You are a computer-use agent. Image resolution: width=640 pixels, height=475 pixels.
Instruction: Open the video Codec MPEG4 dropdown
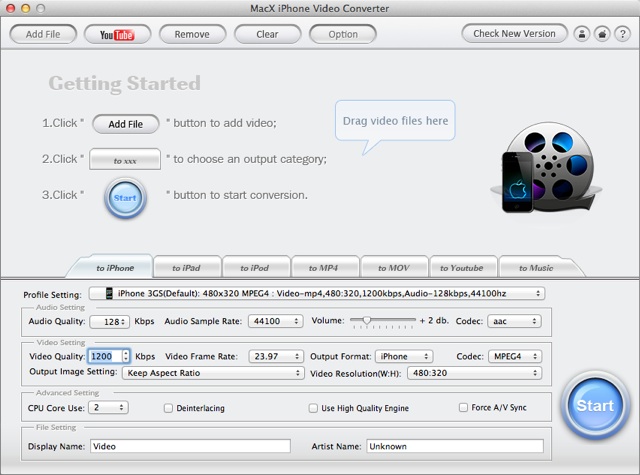coord(515,356)
